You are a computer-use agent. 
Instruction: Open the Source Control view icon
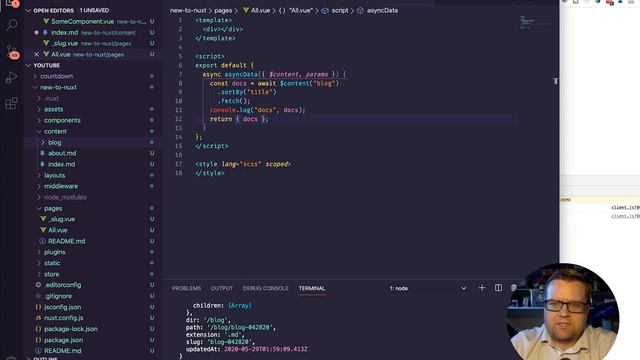12,52
